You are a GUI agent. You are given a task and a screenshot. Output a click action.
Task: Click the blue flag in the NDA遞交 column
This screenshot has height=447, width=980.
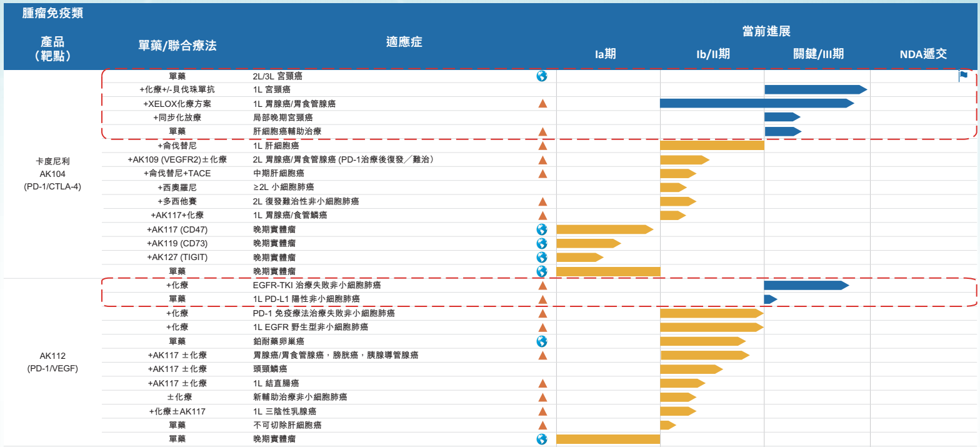[x=963, y=76]
